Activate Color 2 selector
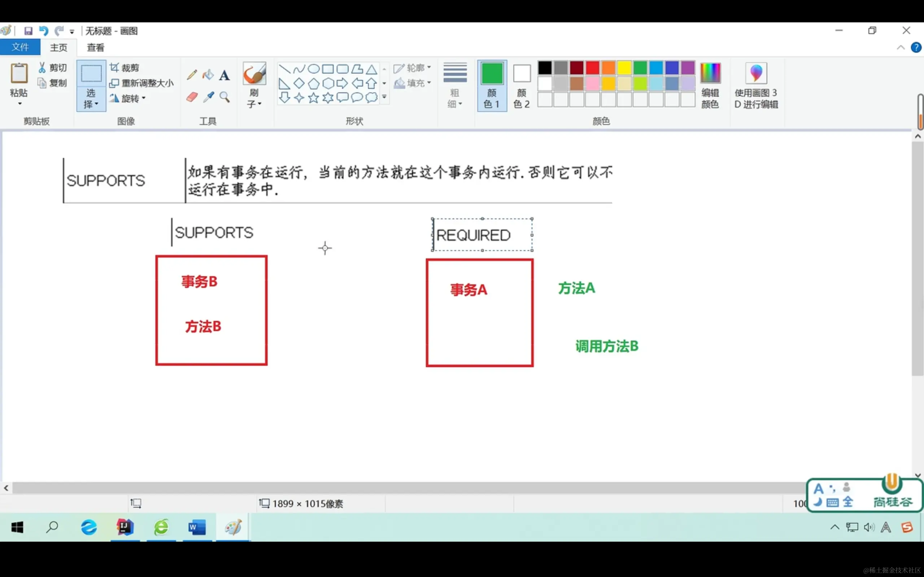 coord(522,85)
